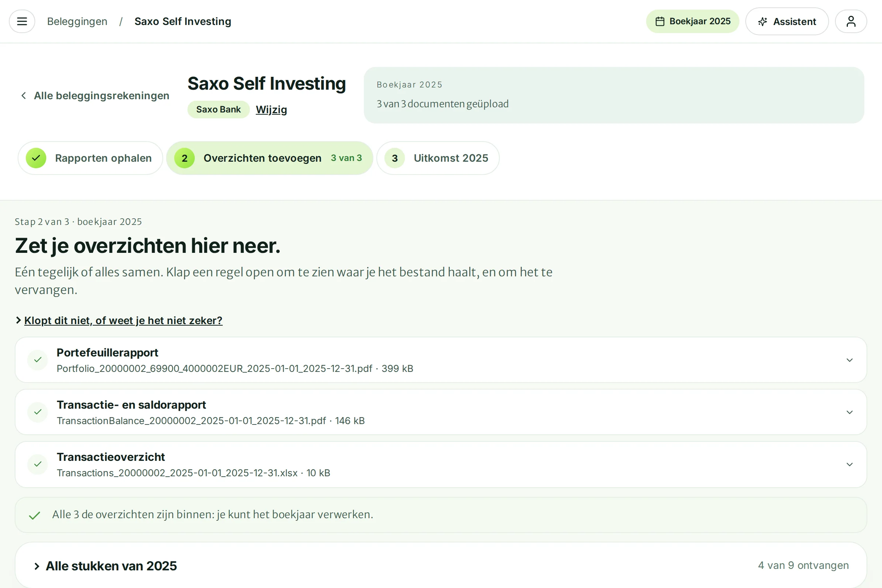Click the back chevron beside Alle beleggingsrekeningen

tap(24, 96)
